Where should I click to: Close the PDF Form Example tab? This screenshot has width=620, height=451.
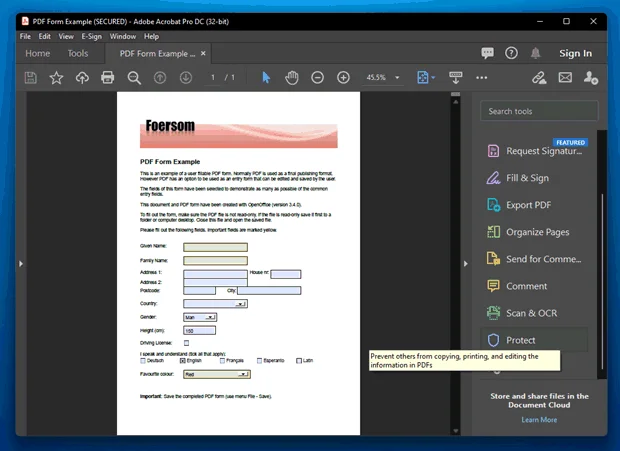[x=203, y=53]
